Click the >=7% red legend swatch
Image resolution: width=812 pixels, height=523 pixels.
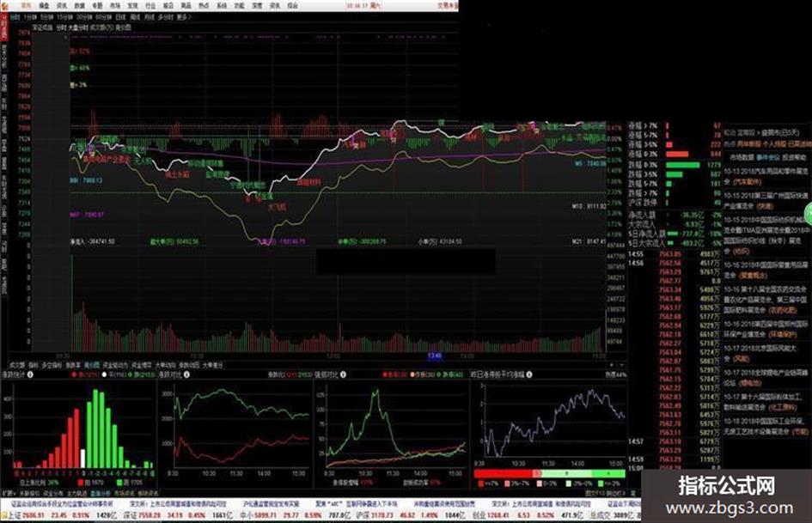481,483
